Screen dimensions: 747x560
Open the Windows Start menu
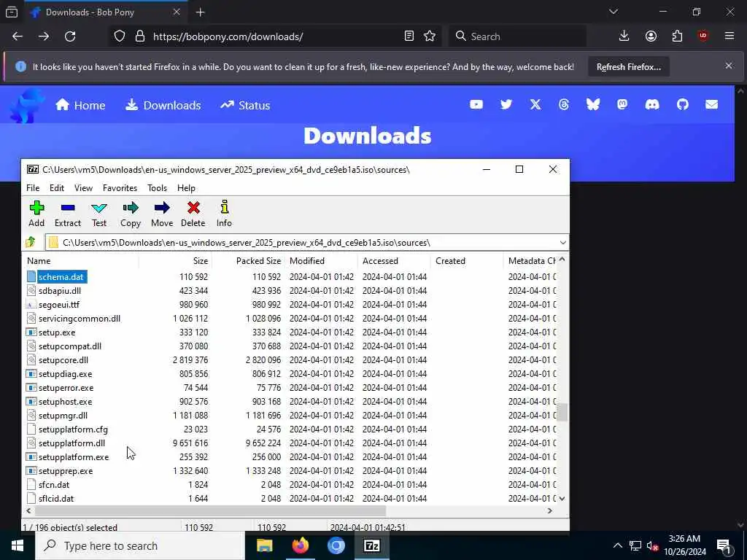[18, 545]
